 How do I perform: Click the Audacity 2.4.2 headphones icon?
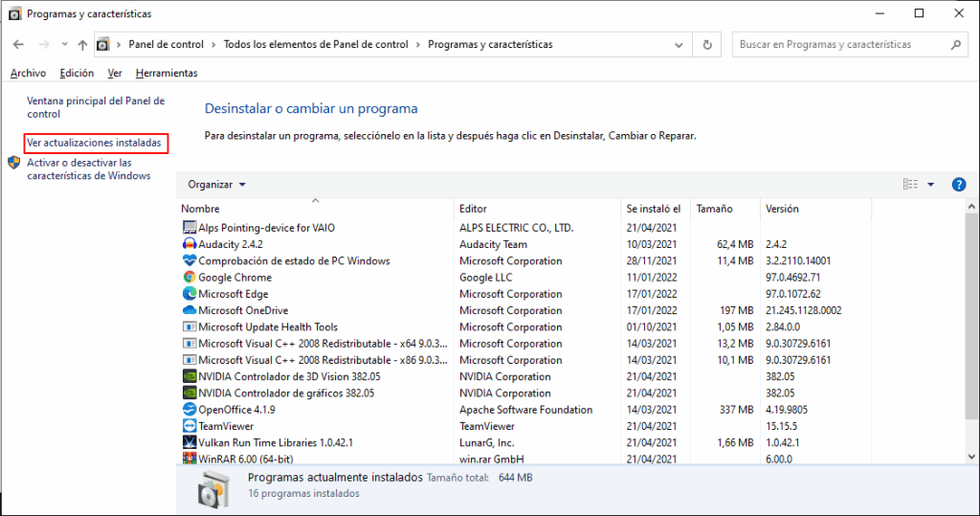[189, 244]
